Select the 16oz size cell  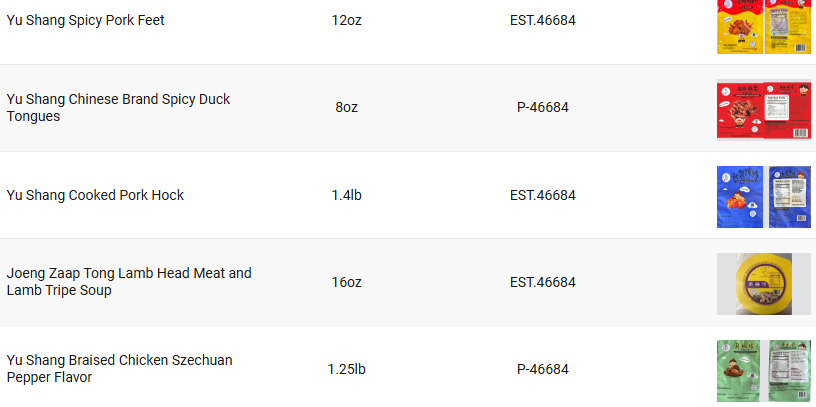click(x=347, y=282)
